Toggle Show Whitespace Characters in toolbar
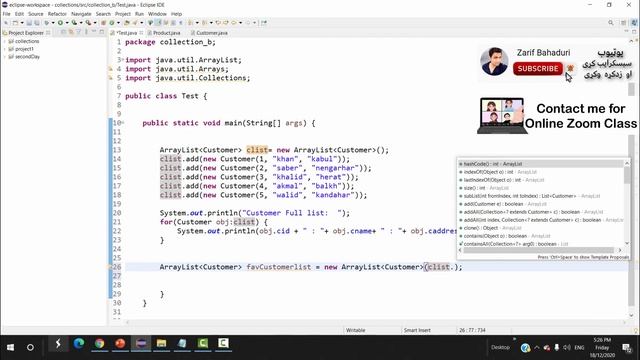The image size is (640, 360). point(180,23)
